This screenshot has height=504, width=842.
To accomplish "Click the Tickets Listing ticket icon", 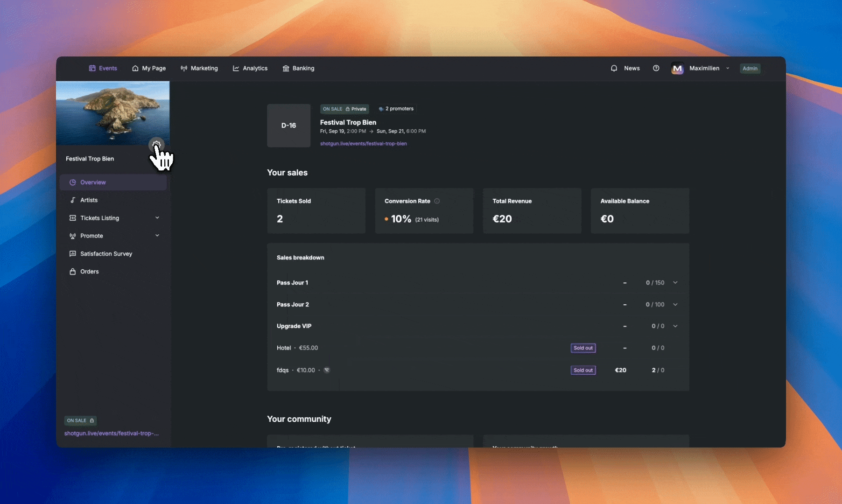I will [72, 218].
